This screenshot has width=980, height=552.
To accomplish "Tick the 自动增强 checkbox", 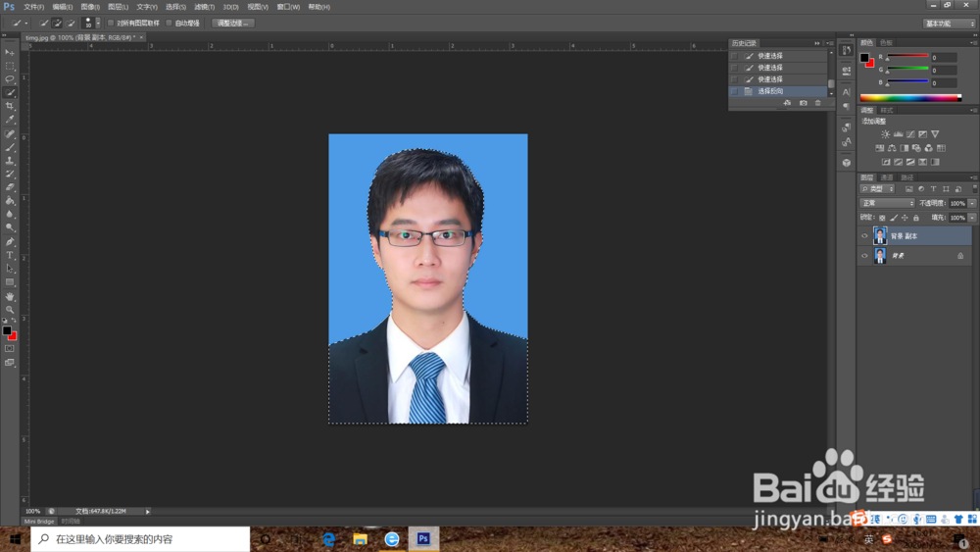I will (x=169, y=23).
